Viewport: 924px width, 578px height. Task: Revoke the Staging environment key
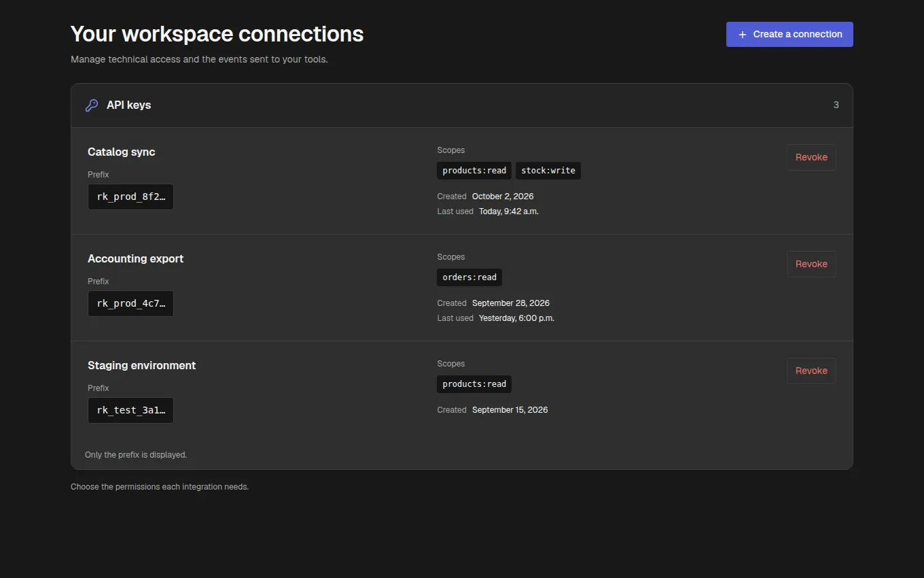[811, 371]
